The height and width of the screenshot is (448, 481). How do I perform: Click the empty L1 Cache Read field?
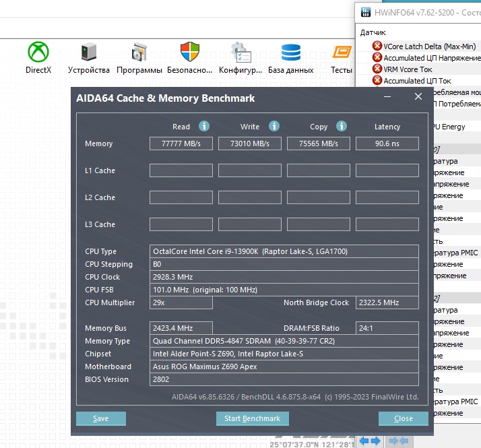coord(181,170)
